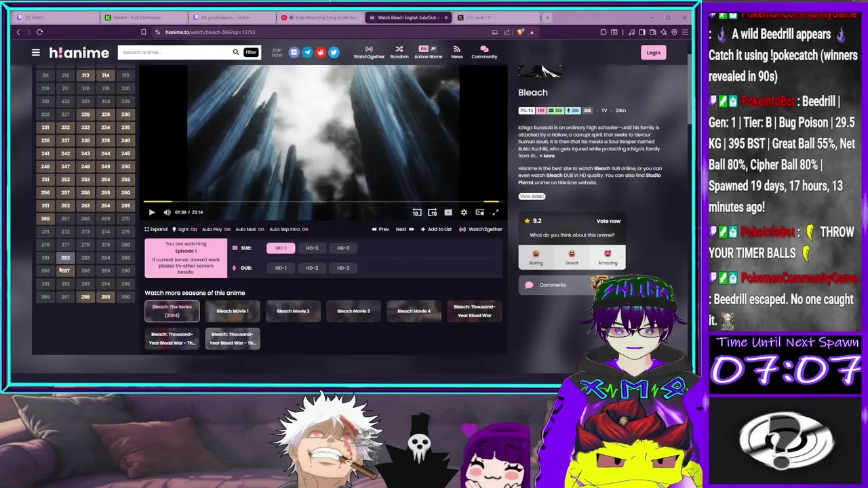Mute the video player volume
The image size is (868, 488).
click(x=167, y=212)
